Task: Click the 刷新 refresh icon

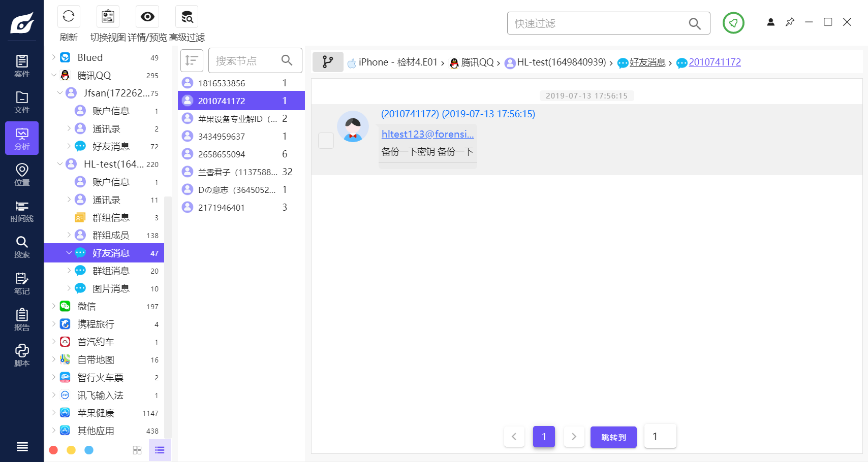Action: point(69,17)
